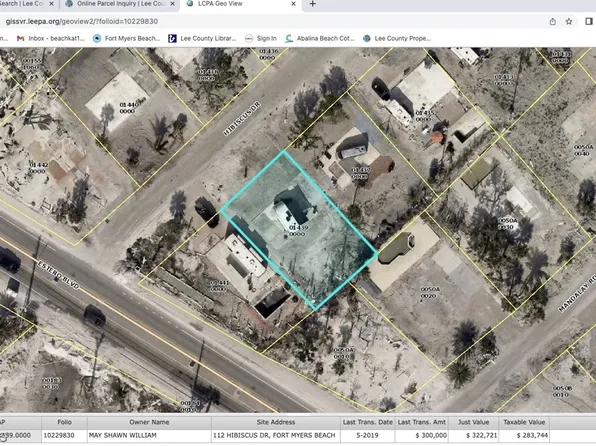Open the Lee County Property bookmark
Screen dimensions: 596x446
click(x=397, y=38)
